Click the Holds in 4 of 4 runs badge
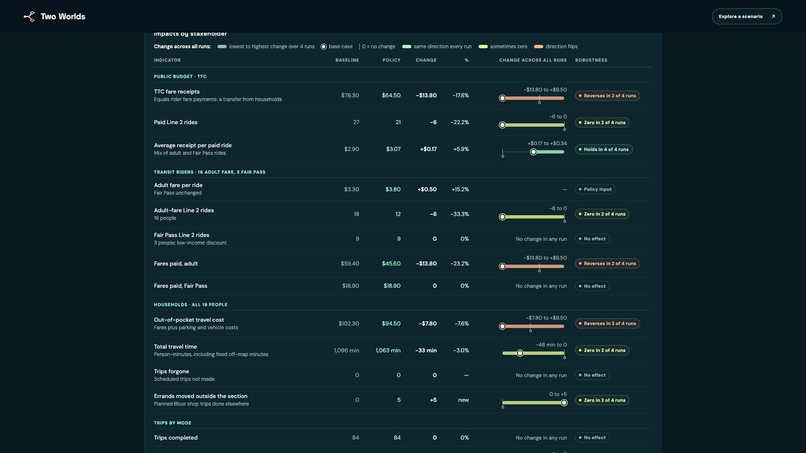The height and width of the screenshot is (453, 806). (x=603, y=149)
